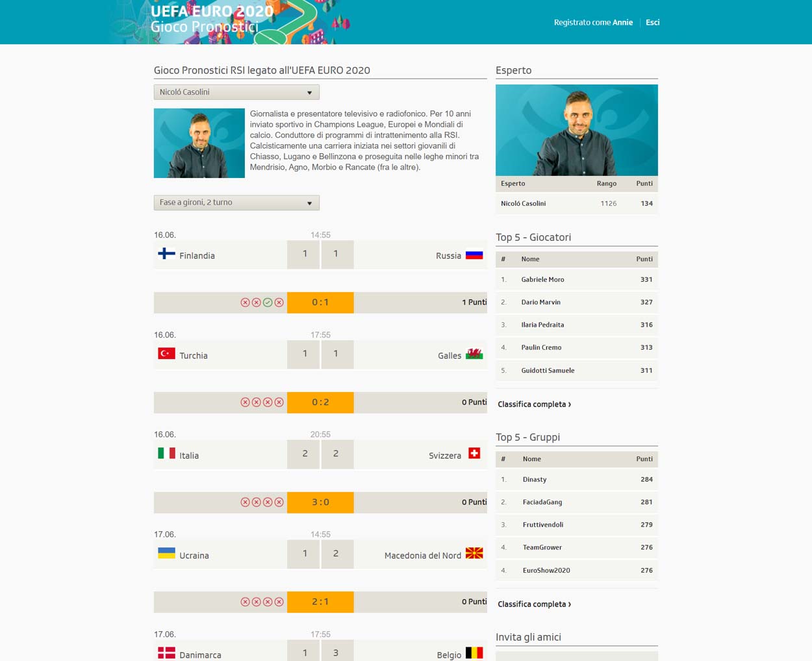Click the rank value 1126

click(609, 203)
